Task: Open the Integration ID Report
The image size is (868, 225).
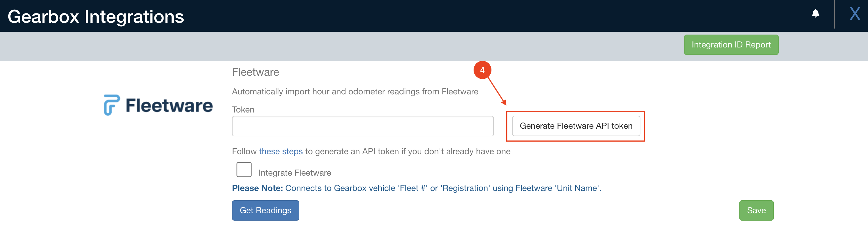Action: tap(731, 44)
